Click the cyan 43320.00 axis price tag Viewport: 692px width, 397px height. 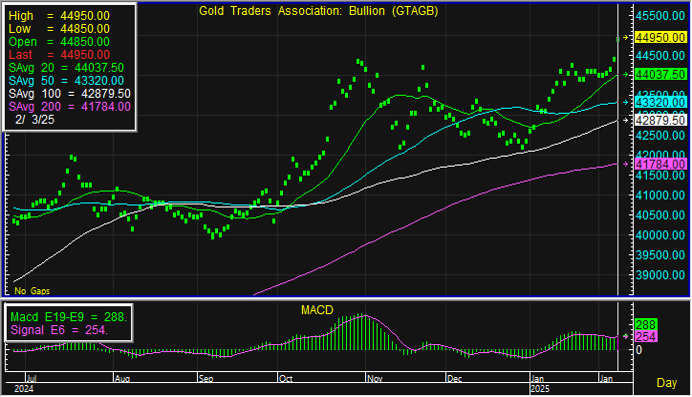tap(660, 102)
